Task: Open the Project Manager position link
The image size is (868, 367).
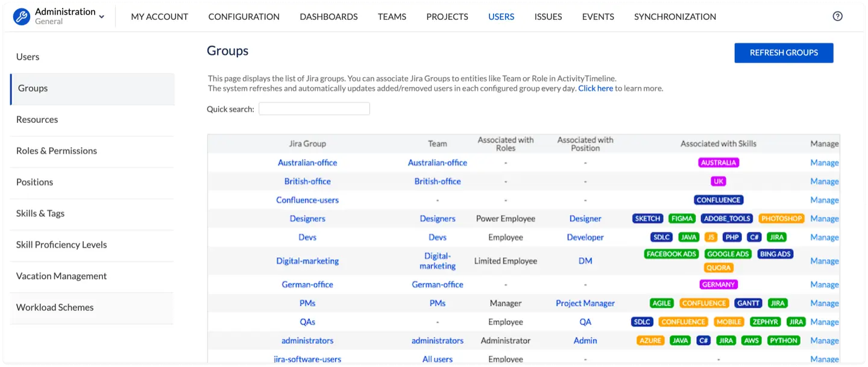Action: click(585, 303)
